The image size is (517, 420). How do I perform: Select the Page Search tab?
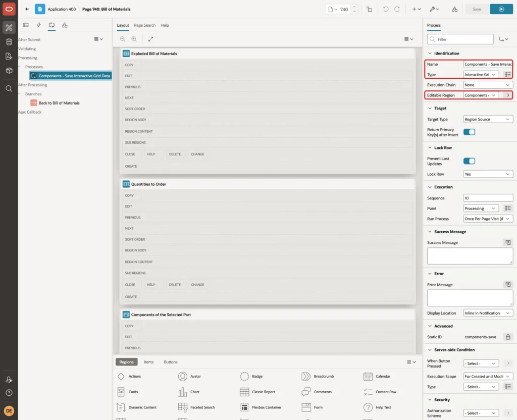click(144, 25)
